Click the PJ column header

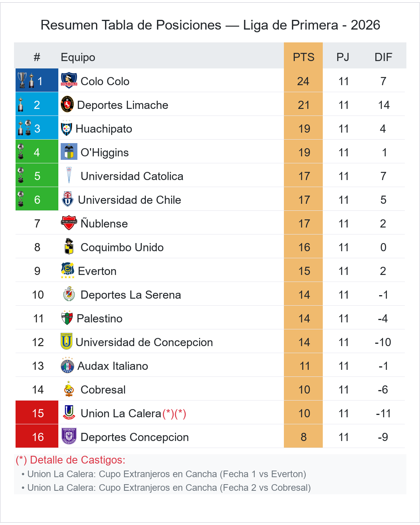click(343, 57)
